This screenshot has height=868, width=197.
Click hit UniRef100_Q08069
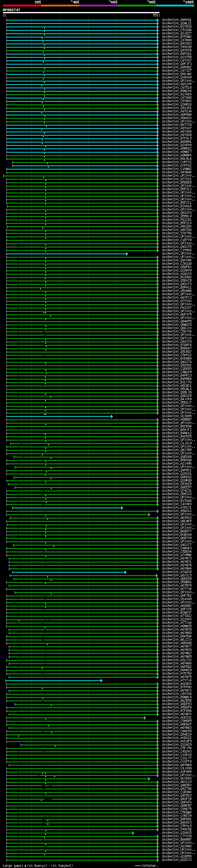177,78
